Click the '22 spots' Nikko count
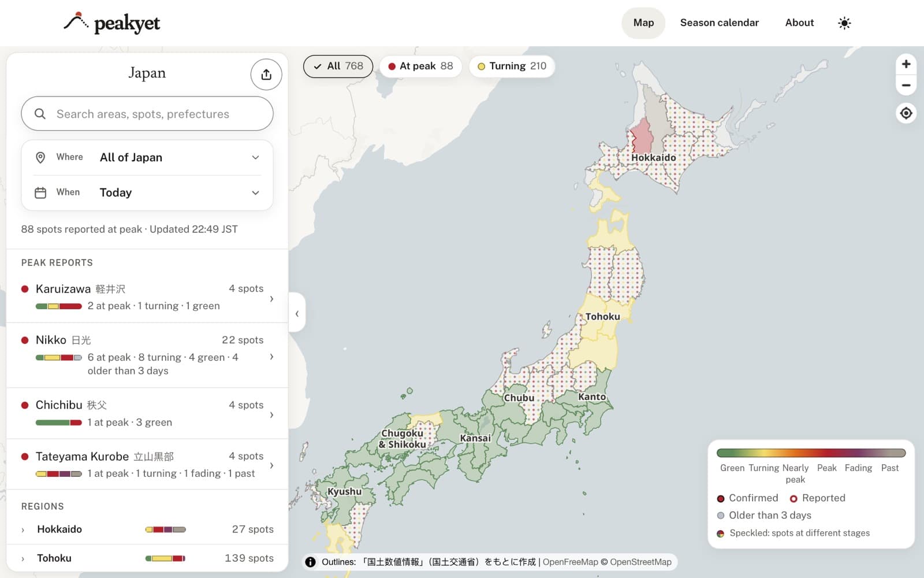The width and height of the screenshot is (924, 578). pos(243,340)
